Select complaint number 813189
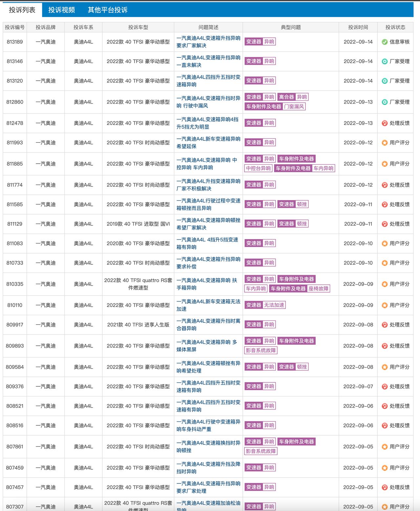 [15, 42]
